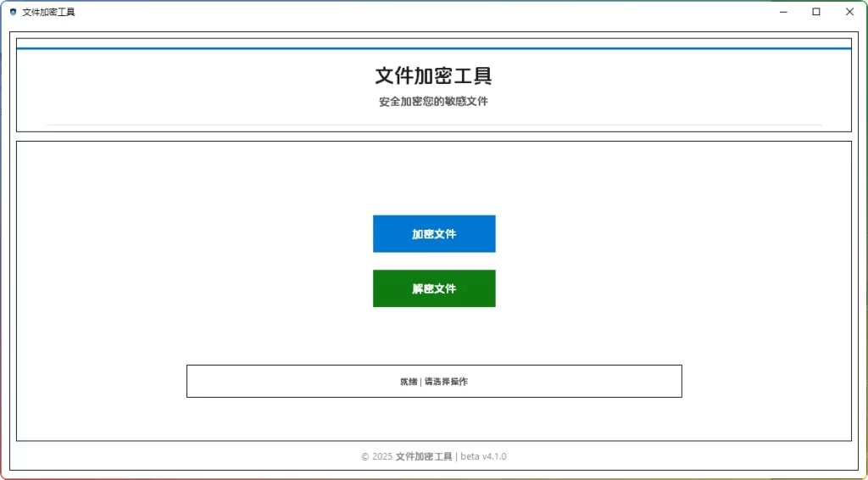The image size is (868, 480).
Task: Close the 文件加密工具 window
Action: [849, 12]
